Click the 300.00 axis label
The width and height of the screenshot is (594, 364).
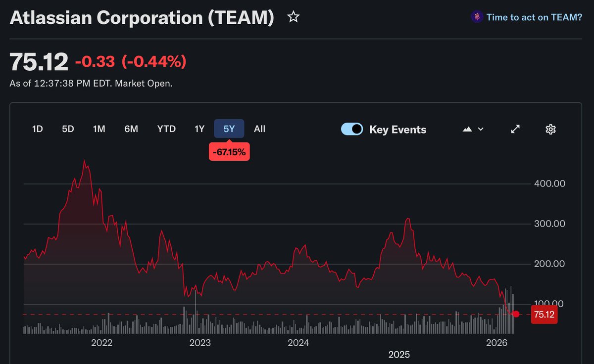pyautogui.click(x=549, y=224)
